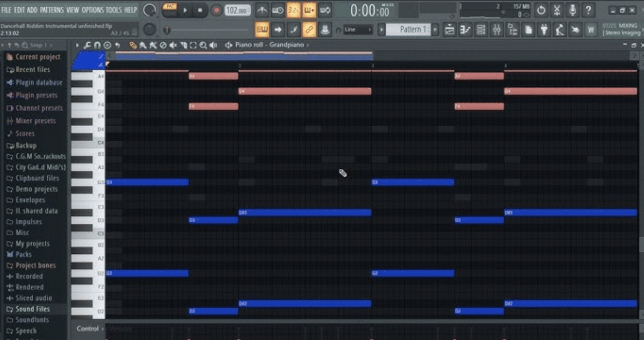The width and height of the screenshot is (644, 340).
Task: Click the Playback speaker tool in piano roll
Action: [x=213, y=45]
